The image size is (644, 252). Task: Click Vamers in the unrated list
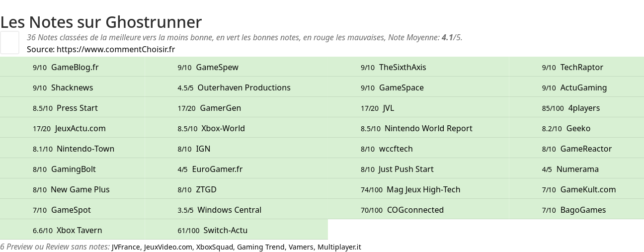(x=301, y=247)
